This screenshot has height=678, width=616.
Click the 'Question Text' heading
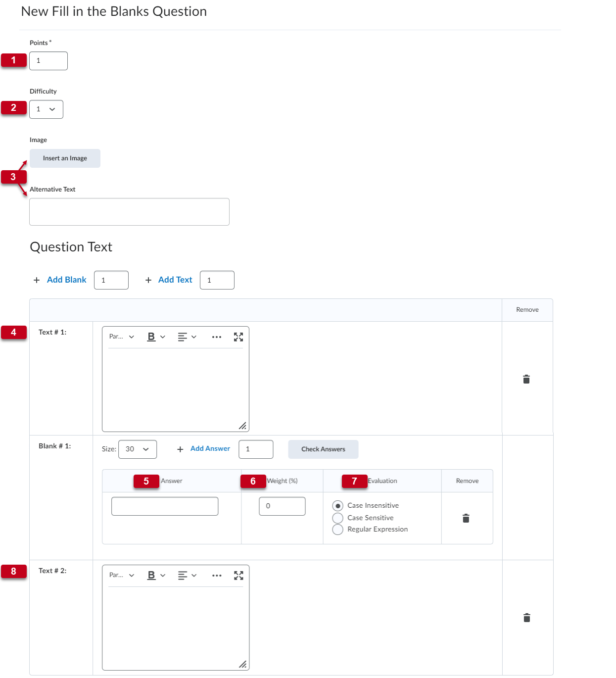click(x=71, y=247)
